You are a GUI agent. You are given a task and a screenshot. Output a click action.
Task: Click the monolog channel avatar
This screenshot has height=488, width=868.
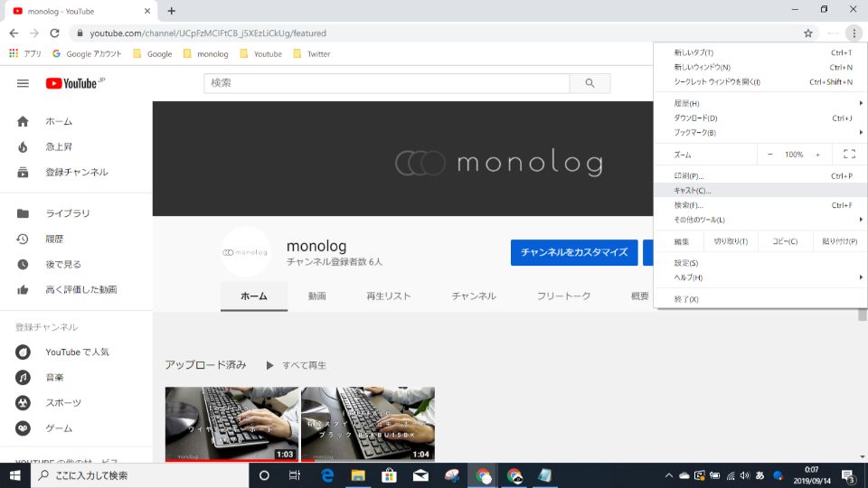pyautogui.click(x=245, y=252)
